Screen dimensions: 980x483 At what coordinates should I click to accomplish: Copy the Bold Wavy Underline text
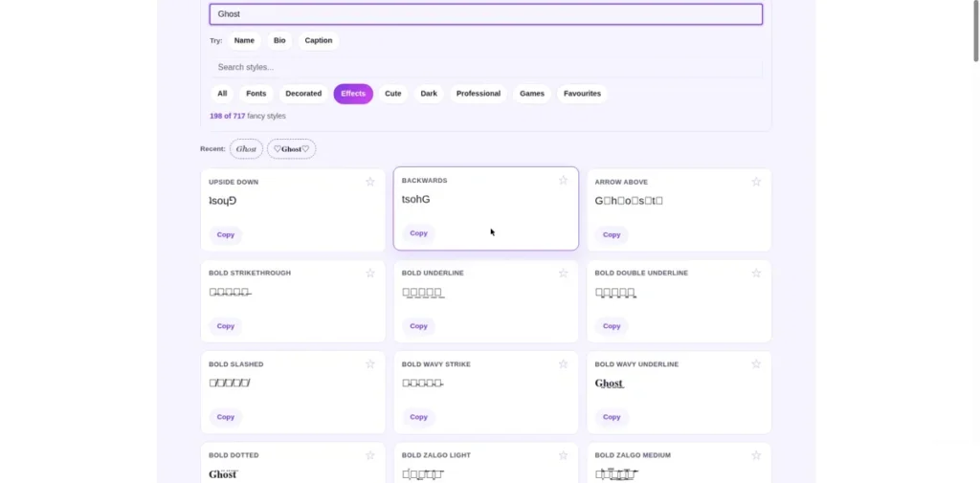612,417
